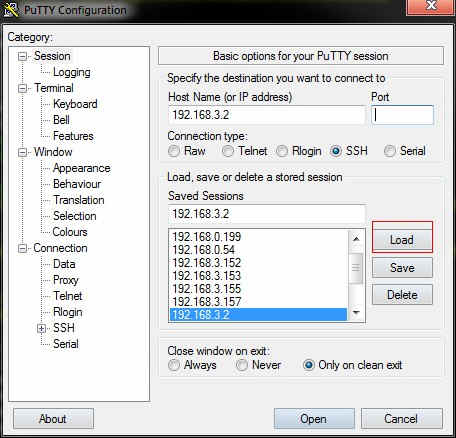Open the Data category

pyautogui.click(x=64, y=264)
